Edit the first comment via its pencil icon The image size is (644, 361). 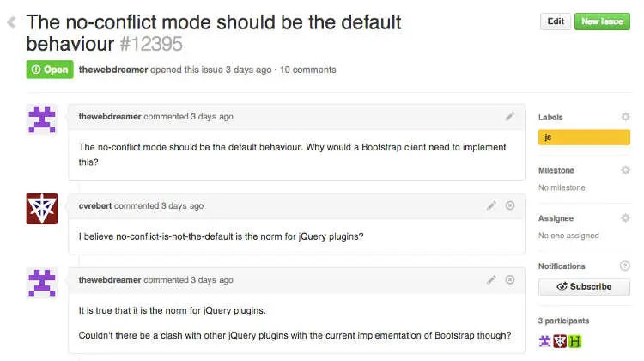pos(510,116)
